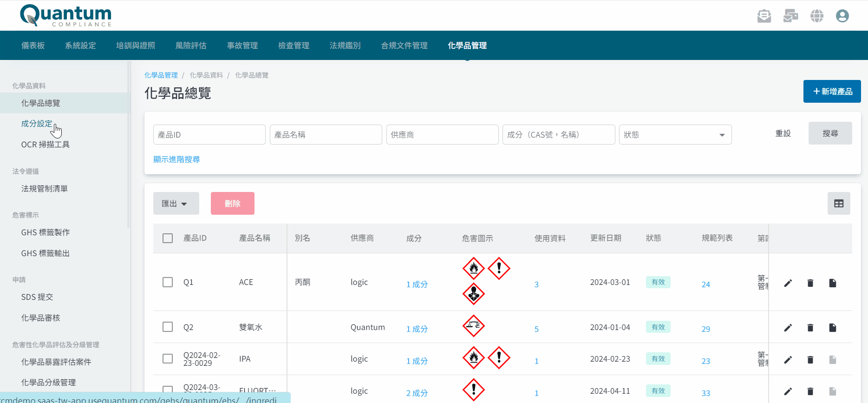Image resolution: width=868 pixels, height=403 pixels.
Task: Expand the 狀態 status dropdown
Action: [x=675, y=135]
